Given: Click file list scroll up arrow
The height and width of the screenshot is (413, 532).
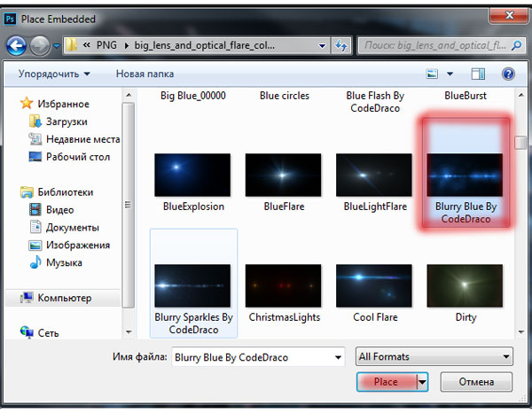Looking at the screenshot, I should click(521, 96).
